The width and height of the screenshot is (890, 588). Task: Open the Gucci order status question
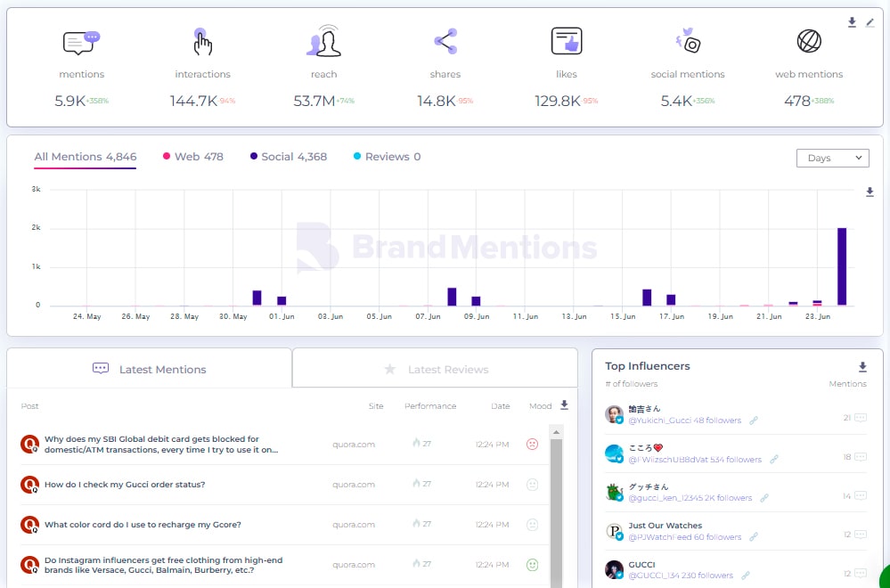coord(125,485)
